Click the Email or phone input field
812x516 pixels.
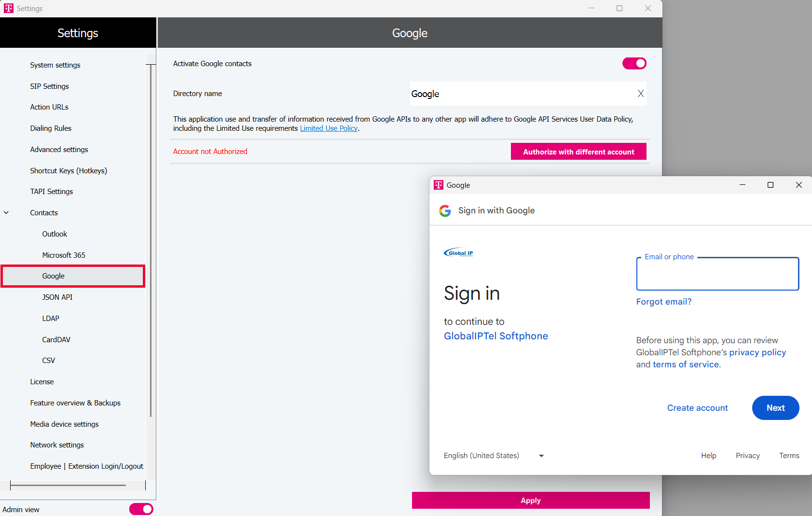(717, 275)
